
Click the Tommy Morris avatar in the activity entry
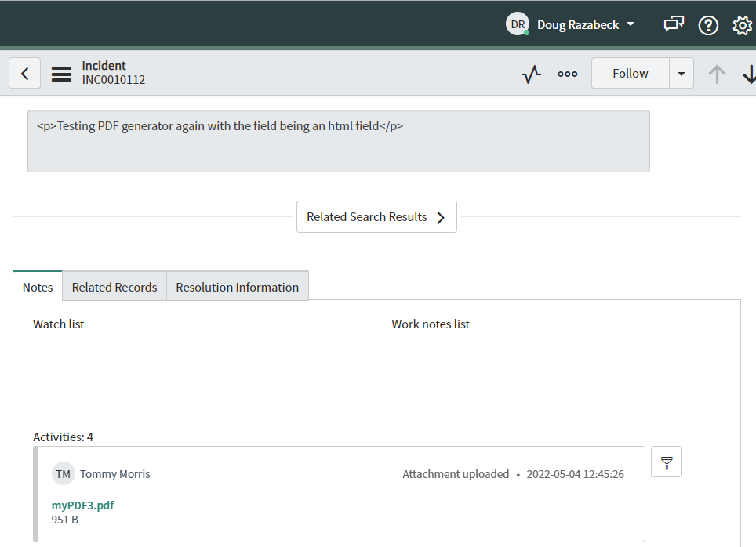pyautogui.click(x=63, y=473)
